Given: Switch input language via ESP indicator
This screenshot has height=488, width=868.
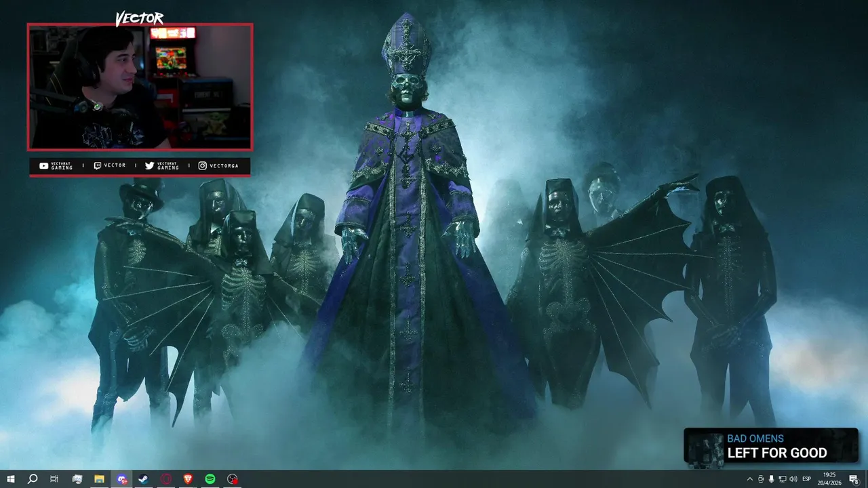Looking at the screenshot, I should [x=807, y=479].
